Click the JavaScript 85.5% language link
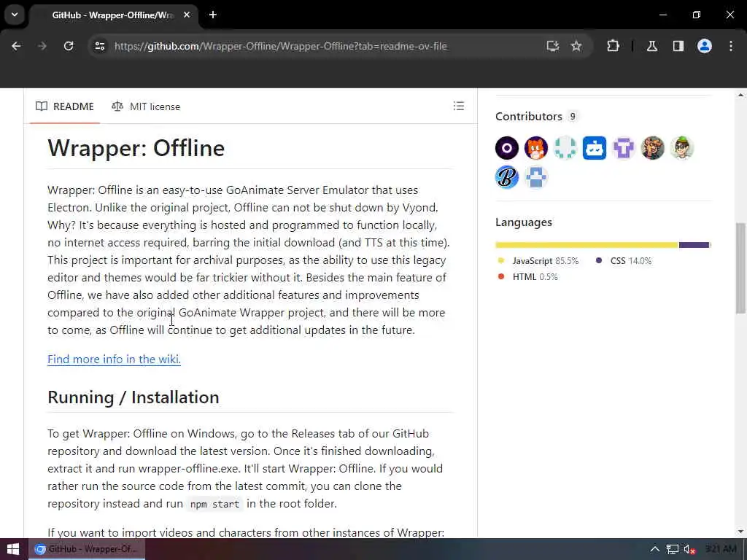747x560 pixels. [x=538, y=261]
